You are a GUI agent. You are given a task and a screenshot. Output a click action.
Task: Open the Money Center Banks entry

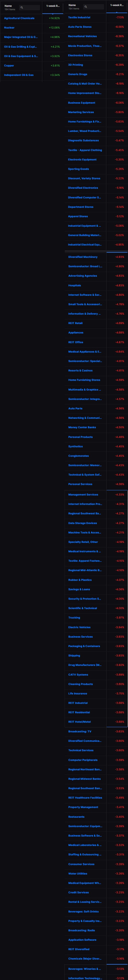[x=82, y=427]
